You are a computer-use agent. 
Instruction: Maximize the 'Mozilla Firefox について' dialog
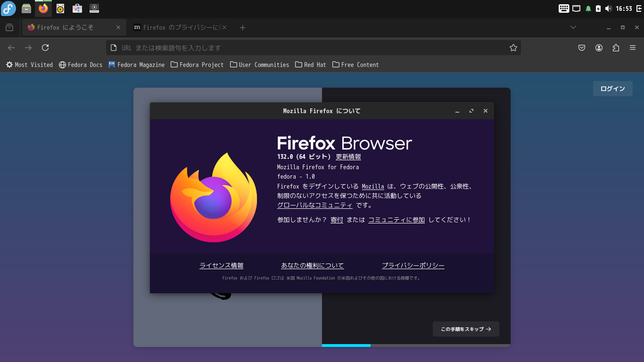tap(471, 111)
